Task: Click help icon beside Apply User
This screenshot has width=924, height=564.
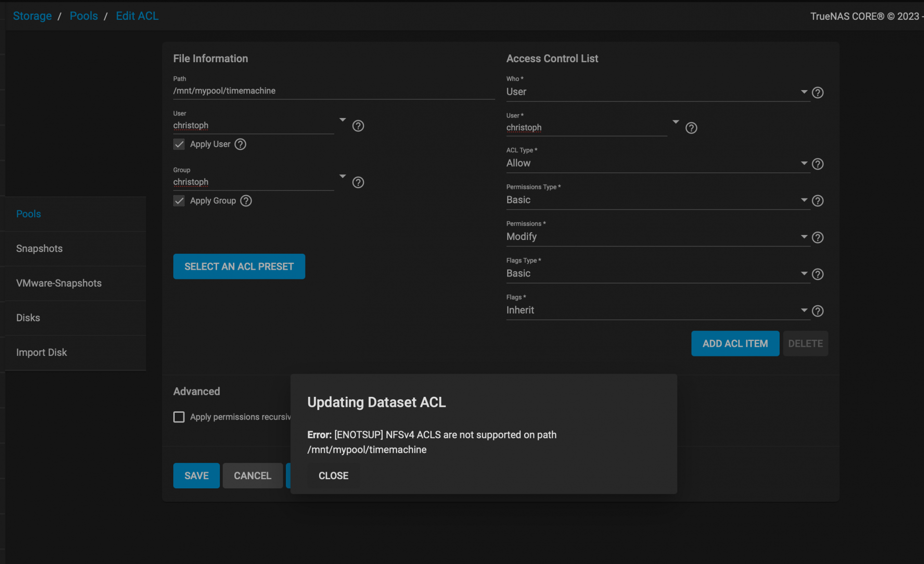Action: coord(240,144)
